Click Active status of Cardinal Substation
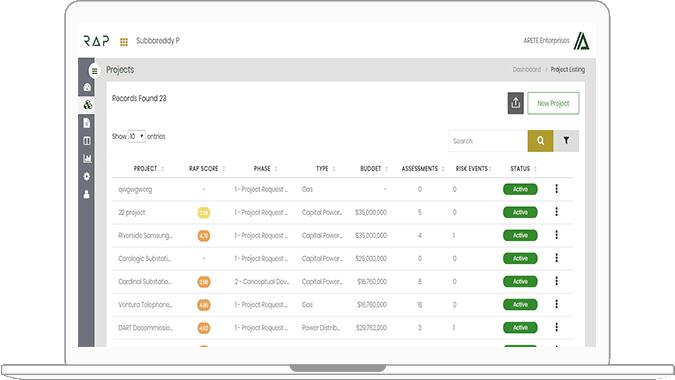This screenshot has width=675, height=380. [520, 281]
